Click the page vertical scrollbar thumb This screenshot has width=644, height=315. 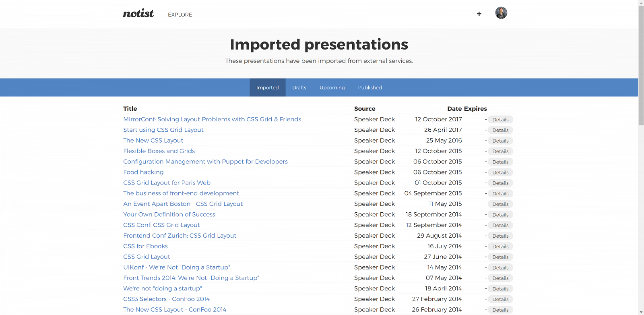(641, 66)
